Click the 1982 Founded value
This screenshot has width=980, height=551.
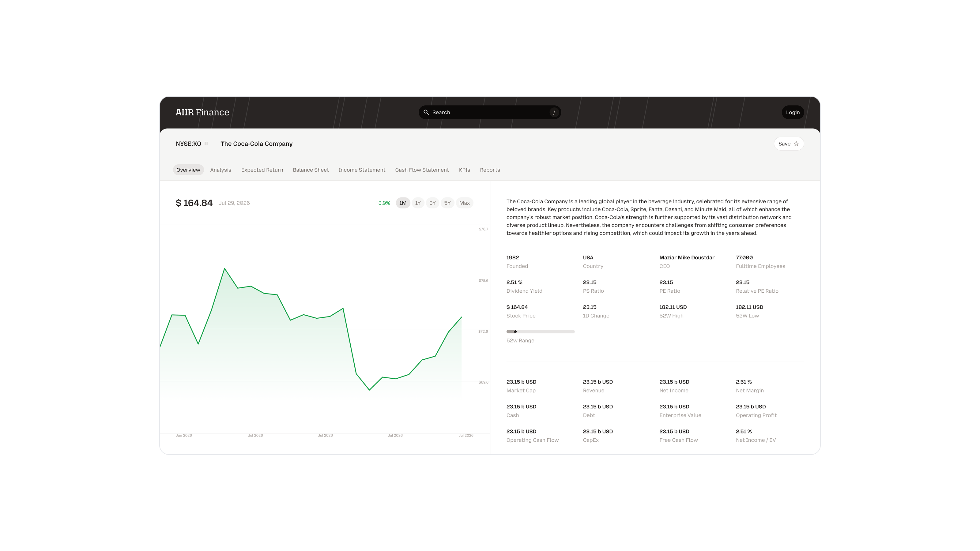coord(512,257)
